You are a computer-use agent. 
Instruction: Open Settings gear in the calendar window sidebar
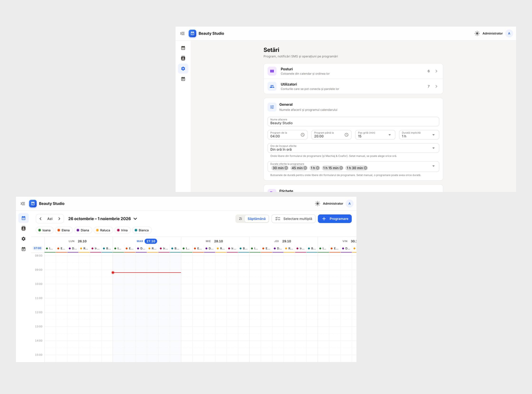point(23,239)
